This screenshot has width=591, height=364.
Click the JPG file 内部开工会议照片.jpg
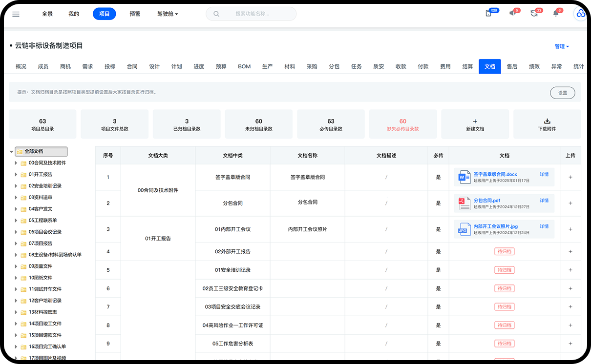tap(495, 226)
